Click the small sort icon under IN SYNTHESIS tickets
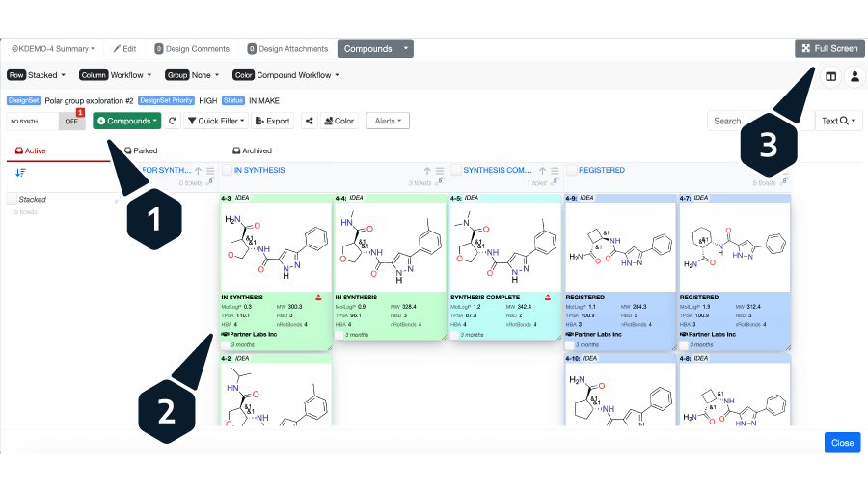 [440, 181]
